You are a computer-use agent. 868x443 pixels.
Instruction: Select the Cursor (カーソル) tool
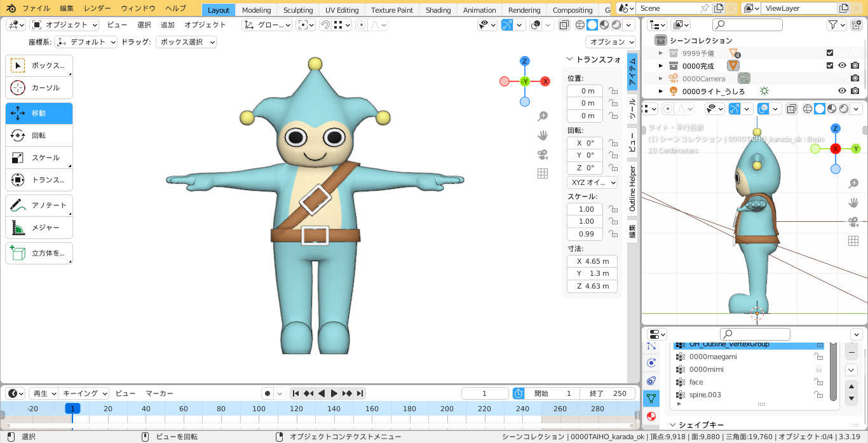39,88
